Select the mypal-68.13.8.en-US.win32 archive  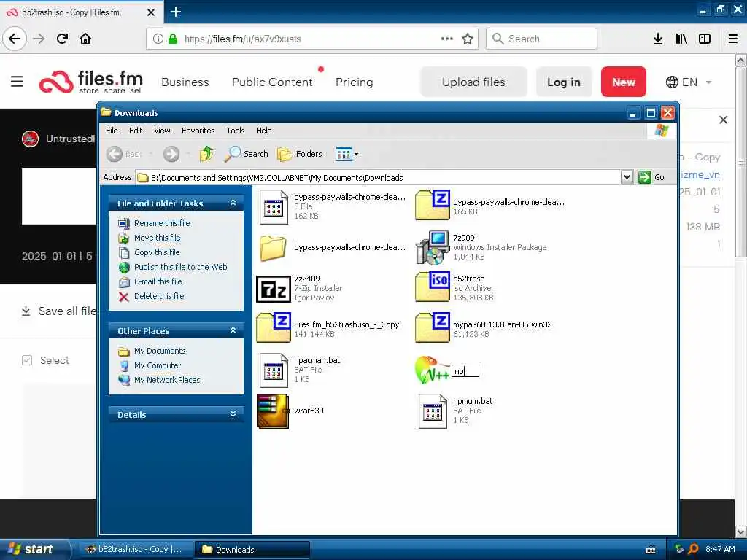432,327
